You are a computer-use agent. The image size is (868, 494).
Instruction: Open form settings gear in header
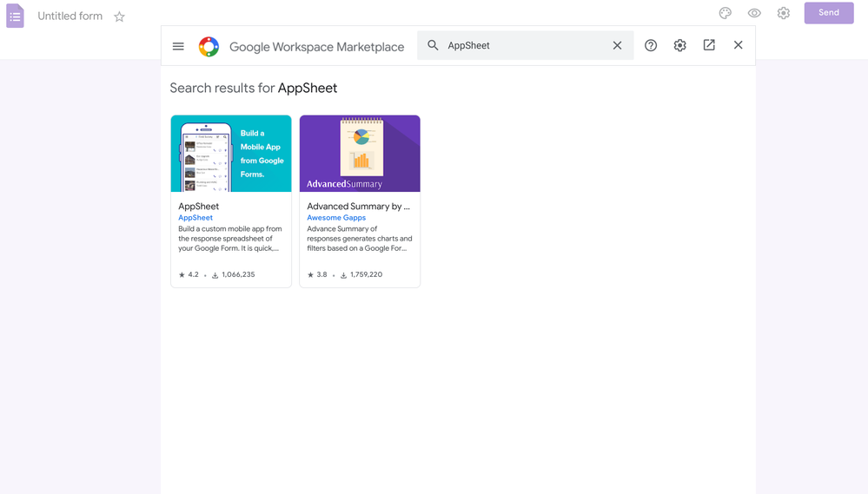coord(784,13)
